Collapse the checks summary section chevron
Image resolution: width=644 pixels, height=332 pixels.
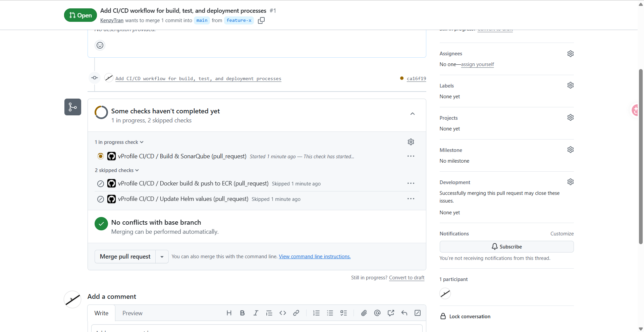[413, 114]
